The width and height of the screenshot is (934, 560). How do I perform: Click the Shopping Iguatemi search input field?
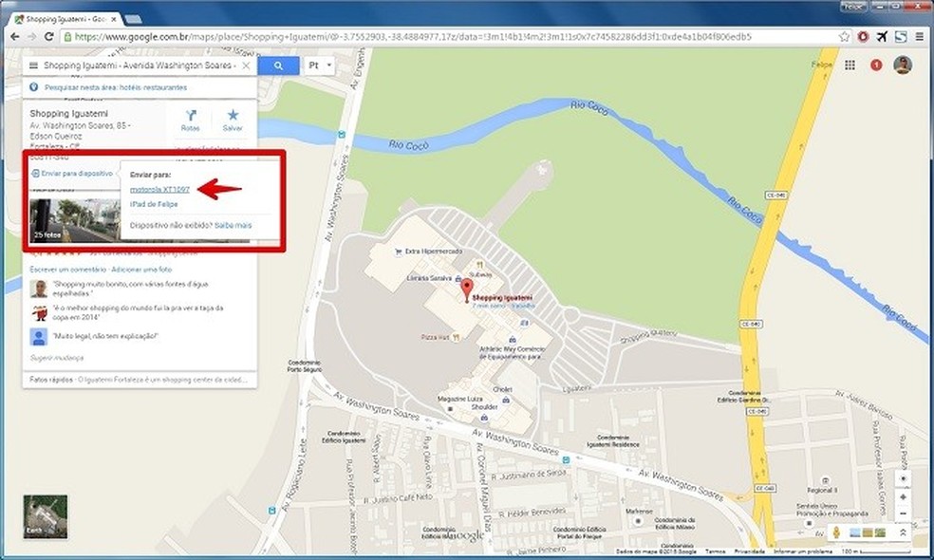[140, 65]
